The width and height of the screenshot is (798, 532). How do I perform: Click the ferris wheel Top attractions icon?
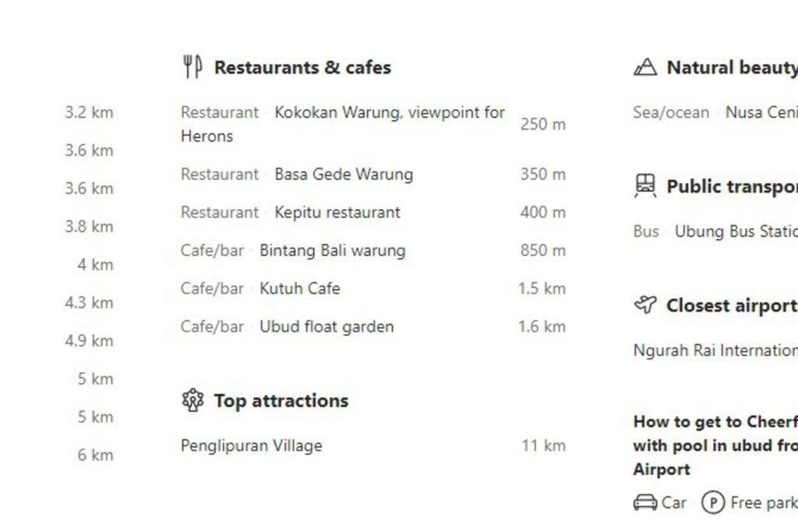click(192, 400)
